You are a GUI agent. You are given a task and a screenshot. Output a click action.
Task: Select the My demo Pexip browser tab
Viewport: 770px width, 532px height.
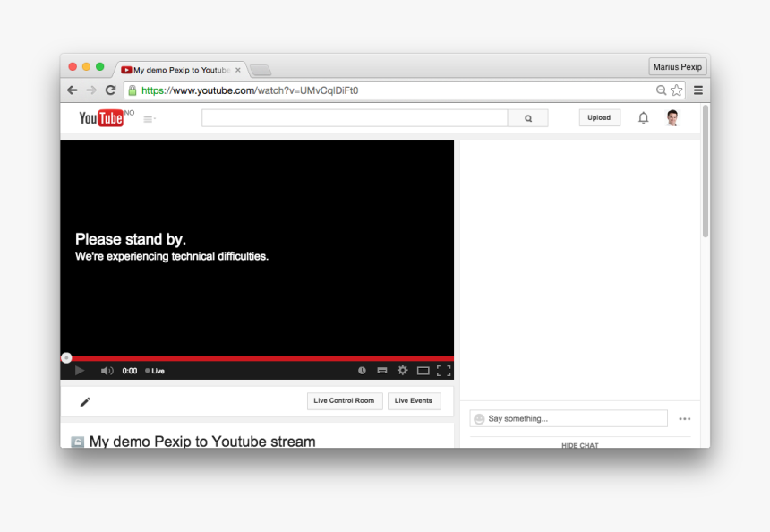pyautogui.click(x=181, y=70)
